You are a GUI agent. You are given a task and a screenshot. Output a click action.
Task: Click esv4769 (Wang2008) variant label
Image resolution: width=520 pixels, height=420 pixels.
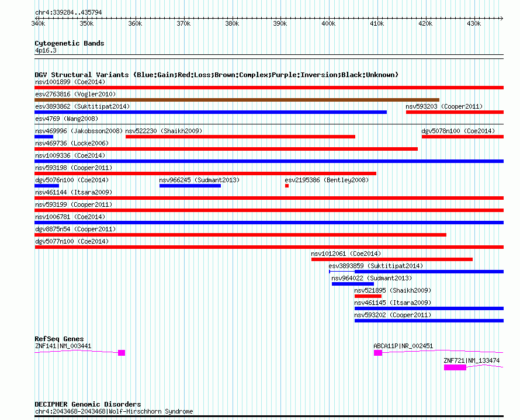click(67, 119)
